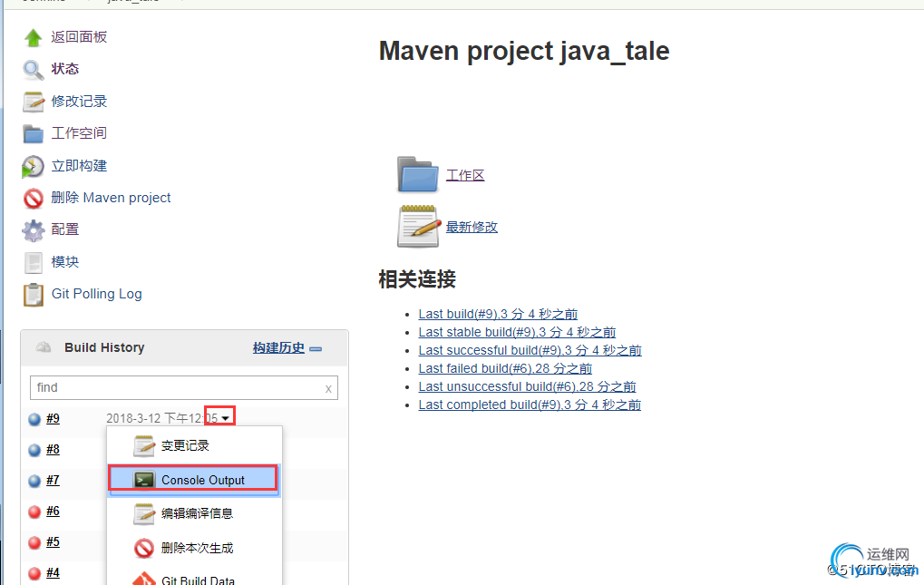Click the red prohibition icon beside 删除 Maven project
The image size is (924, 585).
[33, 199]
